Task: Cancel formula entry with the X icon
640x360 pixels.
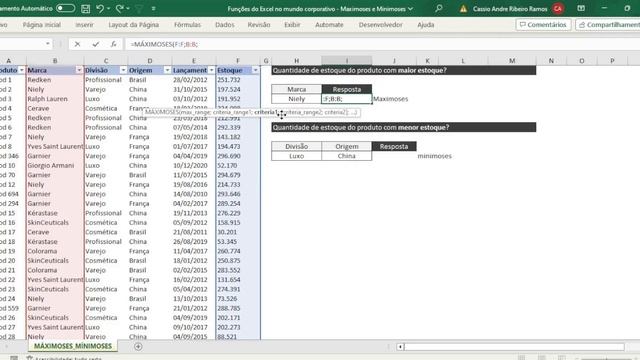Action: point(77,44)
